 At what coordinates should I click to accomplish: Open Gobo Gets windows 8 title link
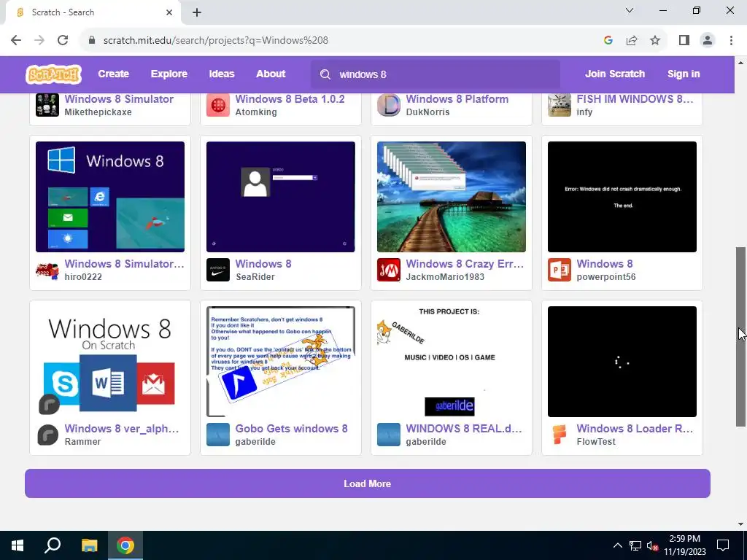(x=291, y=429)
